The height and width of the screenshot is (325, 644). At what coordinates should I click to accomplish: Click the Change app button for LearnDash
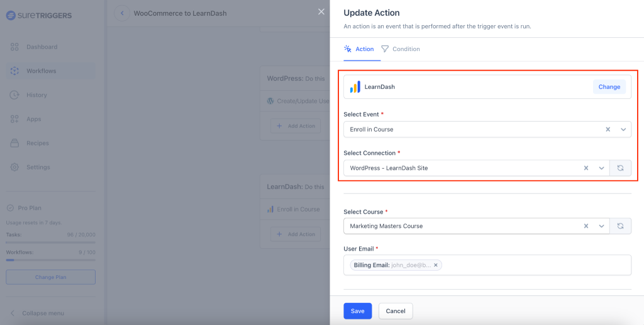pyautogui.click(x=609, y=87)
